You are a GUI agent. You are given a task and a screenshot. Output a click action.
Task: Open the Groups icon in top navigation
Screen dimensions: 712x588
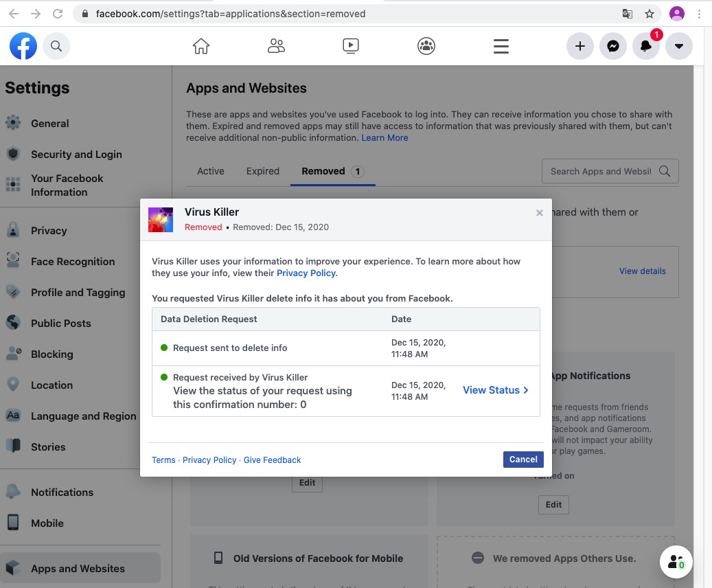tap(426, 46)
